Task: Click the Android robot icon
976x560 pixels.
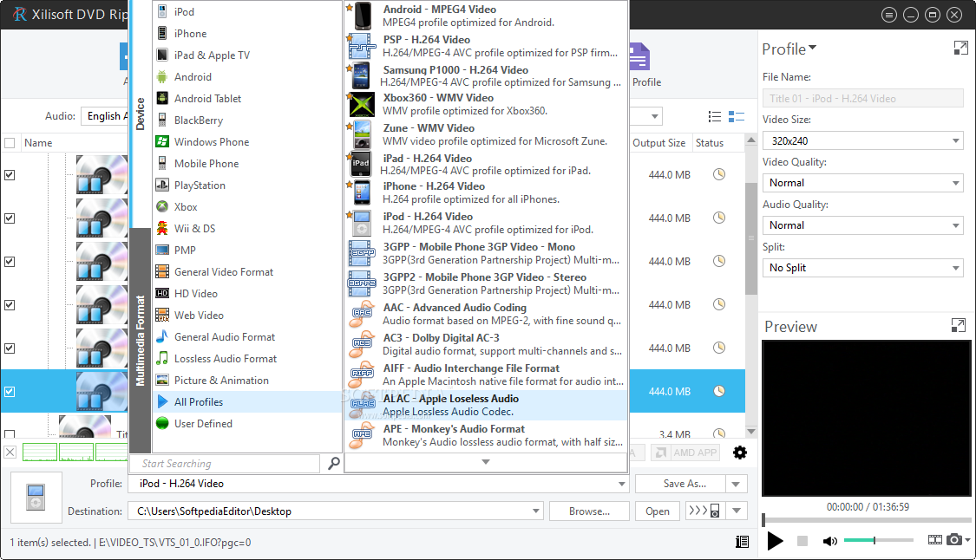Action: 162,76
